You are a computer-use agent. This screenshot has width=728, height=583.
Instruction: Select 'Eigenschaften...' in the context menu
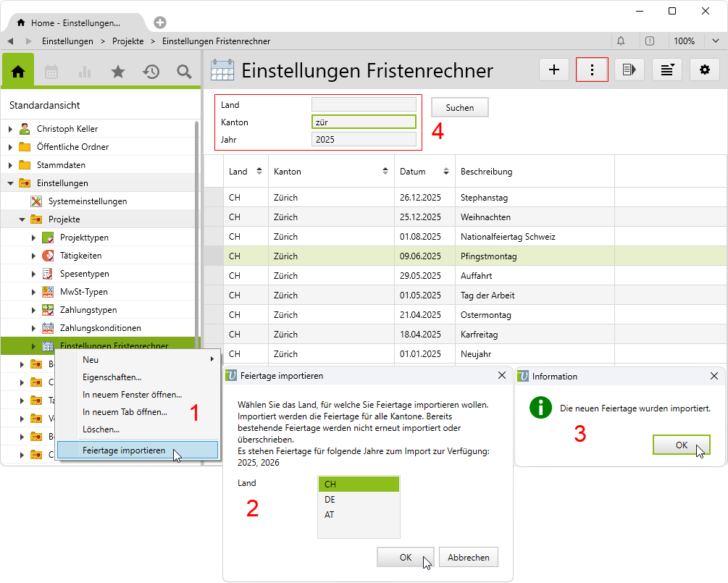[112, 377]
